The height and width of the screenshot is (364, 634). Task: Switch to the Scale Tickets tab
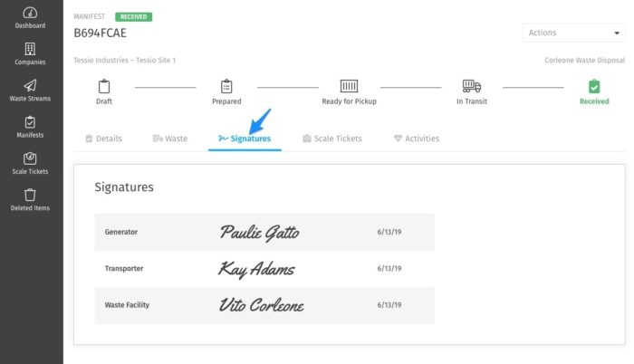pyautogui.click(x=332, y=139)
